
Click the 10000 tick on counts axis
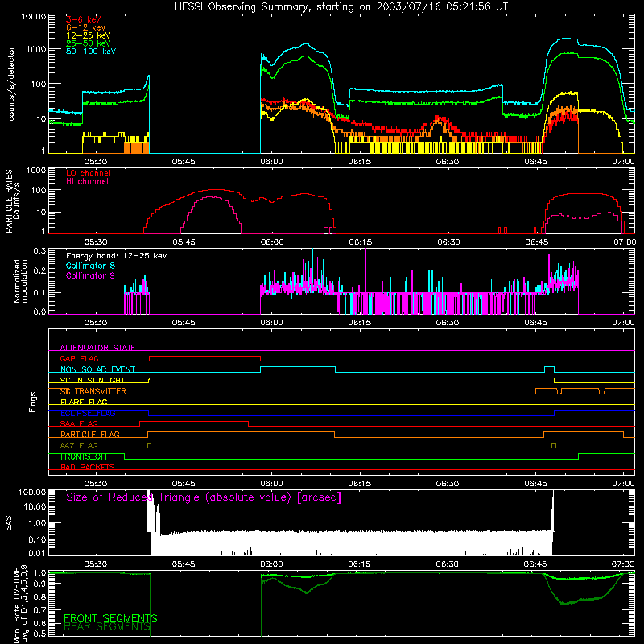34,17
